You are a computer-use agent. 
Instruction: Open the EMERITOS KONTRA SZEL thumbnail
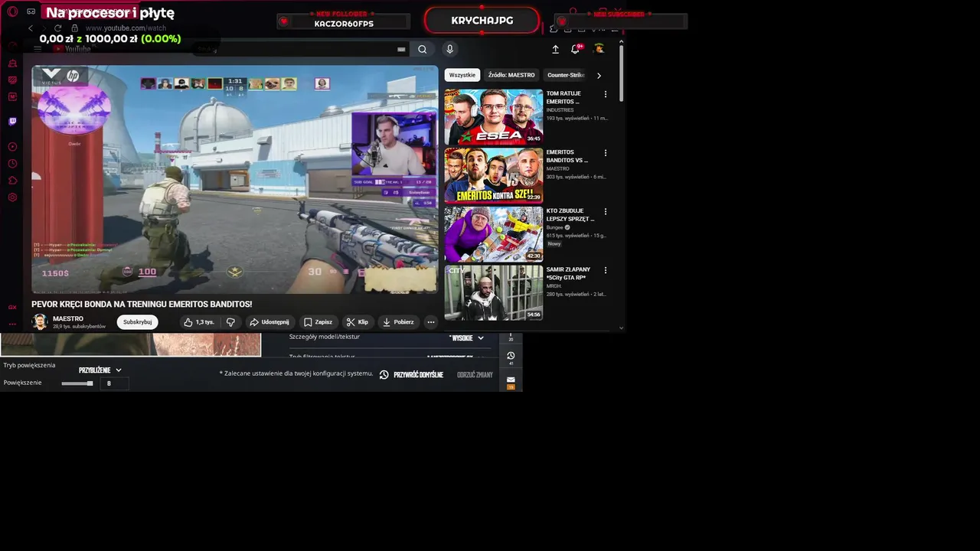pos(494,175)
